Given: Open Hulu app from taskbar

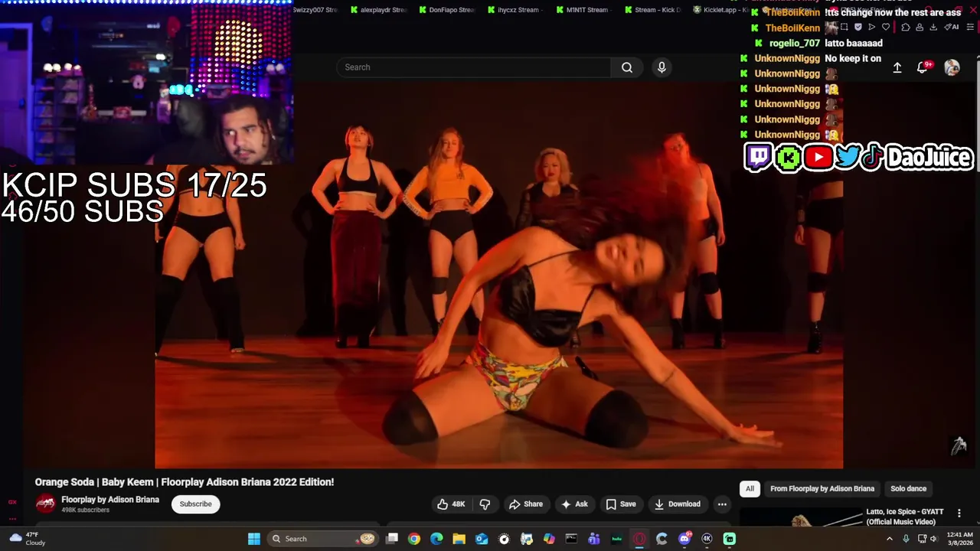Looking at the screenshot, I should [x=617, y=539].
